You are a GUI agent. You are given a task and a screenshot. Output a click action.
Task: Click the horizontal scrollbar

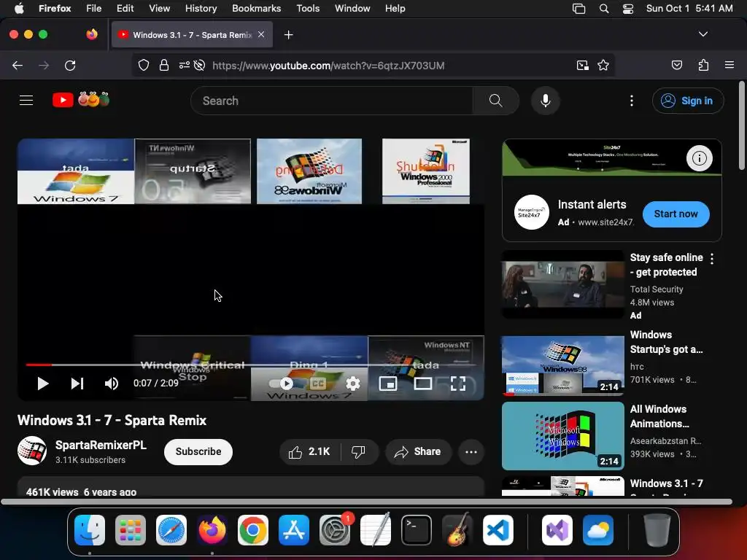(x=366, y=502)
